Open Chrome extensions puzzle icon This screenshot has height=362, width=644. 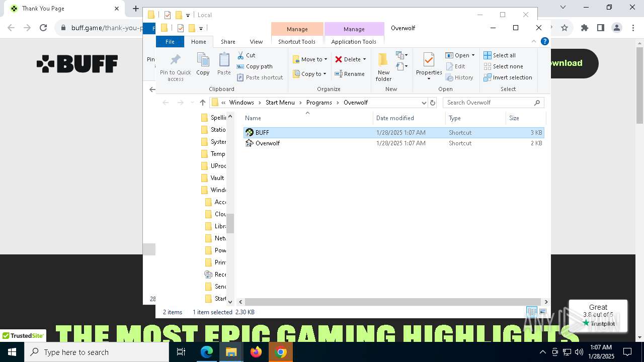pos(584,28)
